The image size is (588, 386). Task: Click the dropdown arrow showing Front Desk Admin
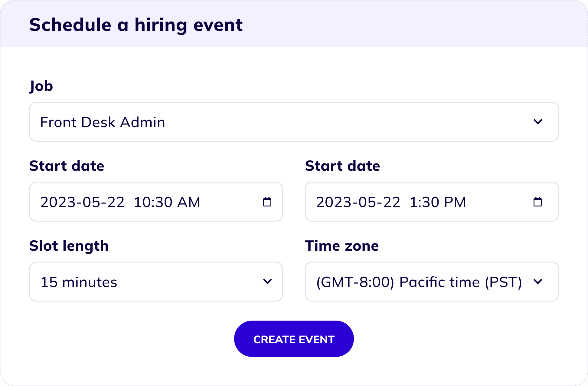pyautogui.click(x=538, y=122)
